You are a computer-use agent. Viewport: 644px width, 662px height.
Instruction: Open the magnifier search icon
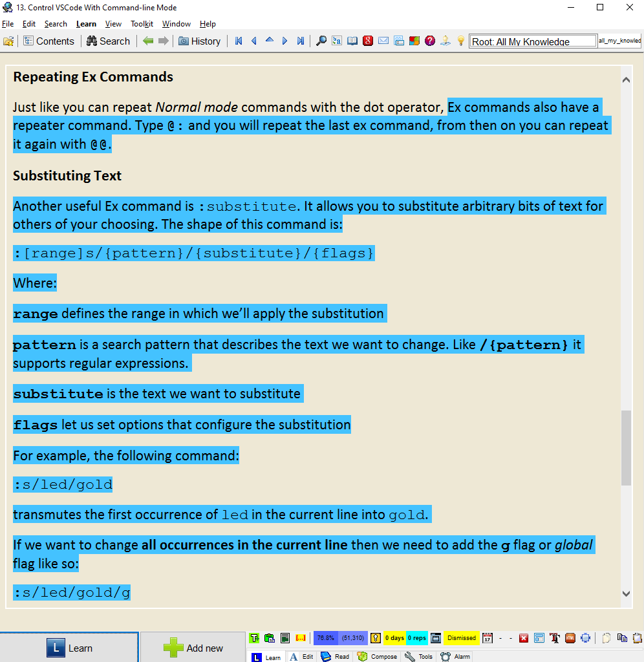pyautogui.click(x=321, y=40)
